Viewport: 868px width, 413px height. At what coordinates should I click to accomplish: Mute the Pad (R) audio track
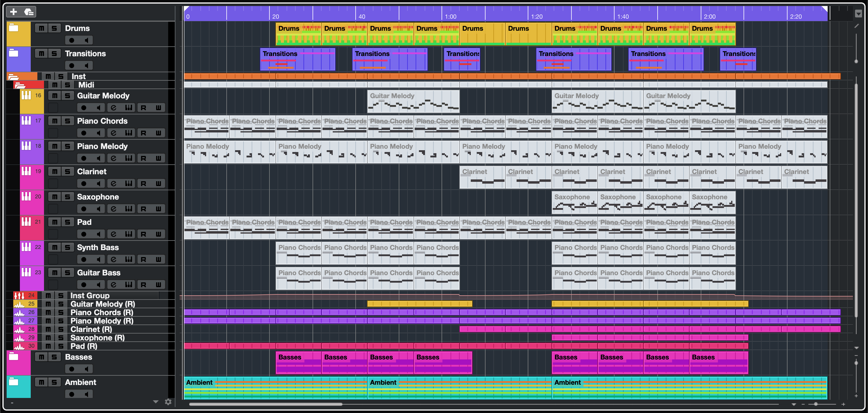coord(48,346)
